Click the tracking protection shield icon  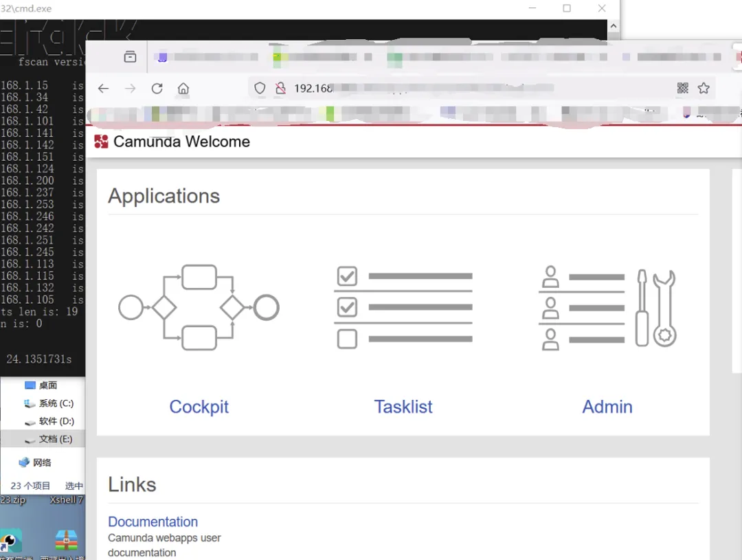click(x=260, y=88)
